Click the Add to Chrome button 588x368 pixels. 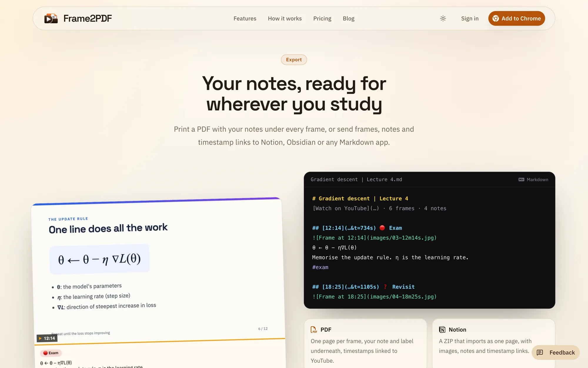[517, 19]
